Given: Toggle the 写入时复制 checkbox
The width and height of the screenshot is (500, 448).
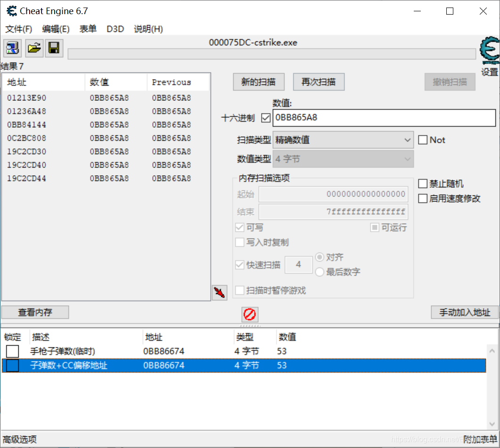Looking at the screenshot, I should [239, 242].
